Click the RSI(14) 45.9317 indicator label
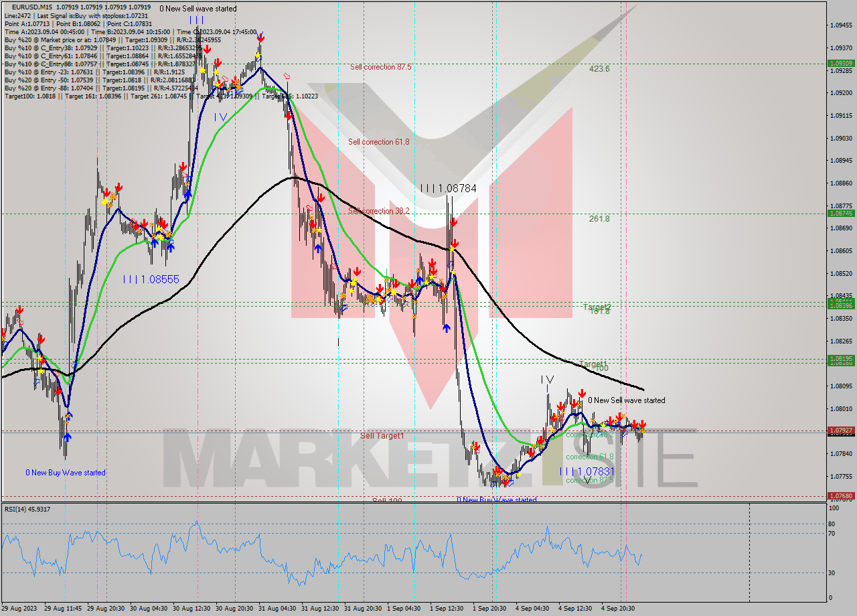The height and width of the screenshot is (616, 857). [27, 510]
